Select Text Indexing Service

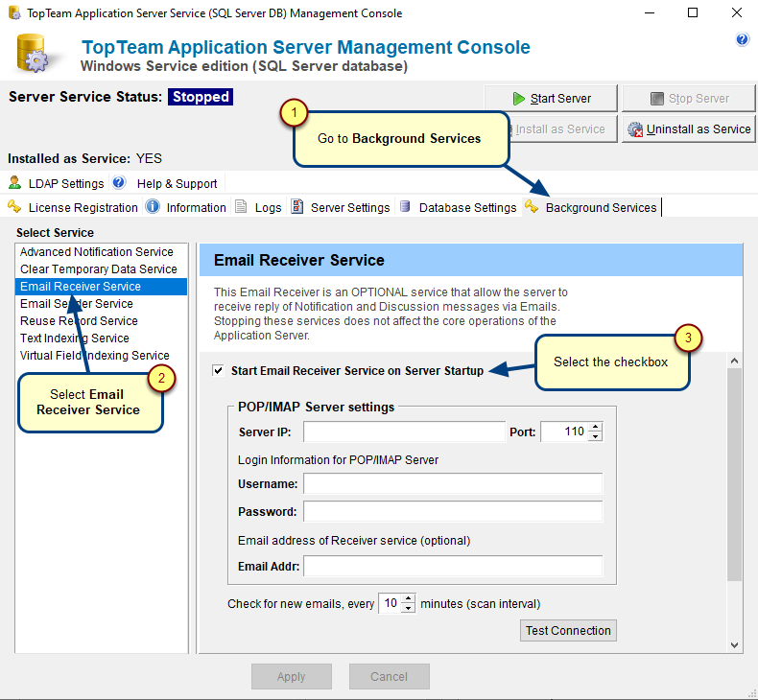(101, 338)
